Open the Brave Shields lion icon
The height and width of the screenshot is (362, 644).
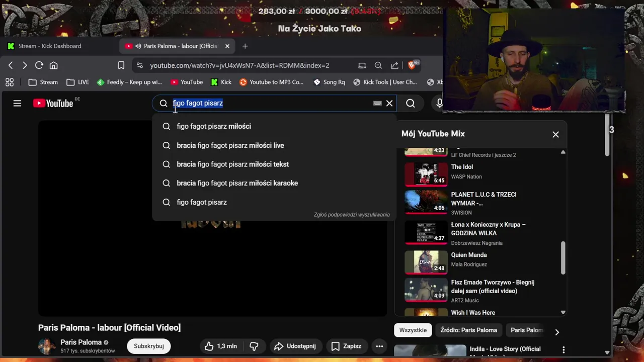[412, 65]
